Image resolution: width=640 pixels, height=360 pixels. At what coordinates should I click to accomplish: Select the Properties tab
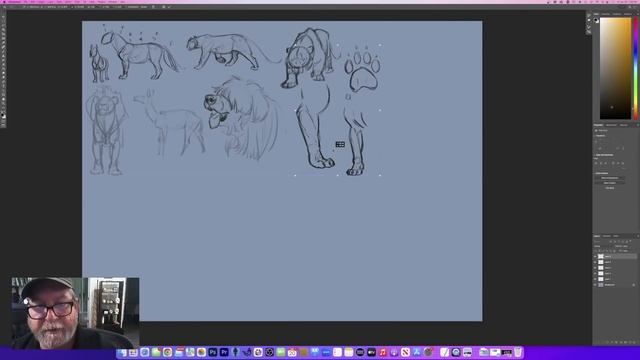598,125
